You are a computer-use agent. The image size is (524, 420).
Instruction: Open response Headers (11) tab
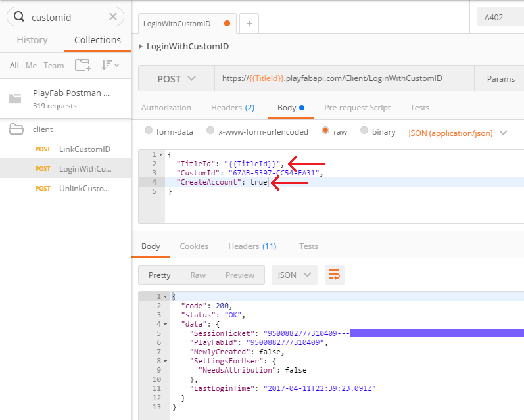click(x=252, y=246)
